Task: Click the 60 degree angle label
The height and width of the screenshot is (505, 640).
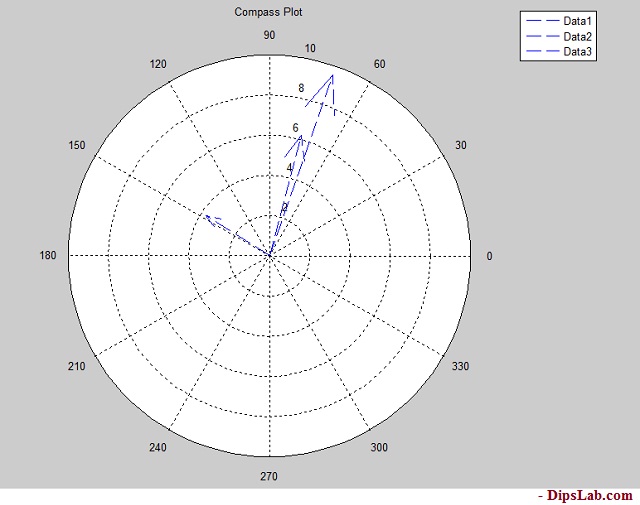Action: tap(380, 65)
